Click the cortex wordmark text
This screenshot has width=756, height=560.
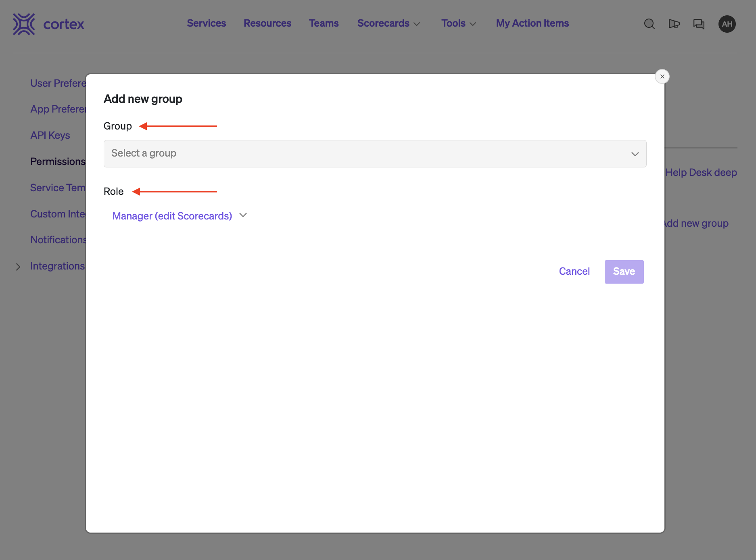[x=64, y=24]
